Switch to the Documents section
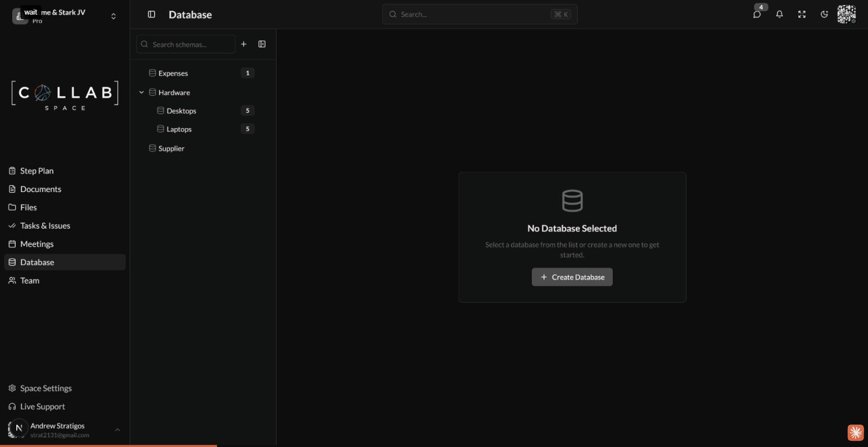This screenshot has width=868, height=447. [40, 189]
